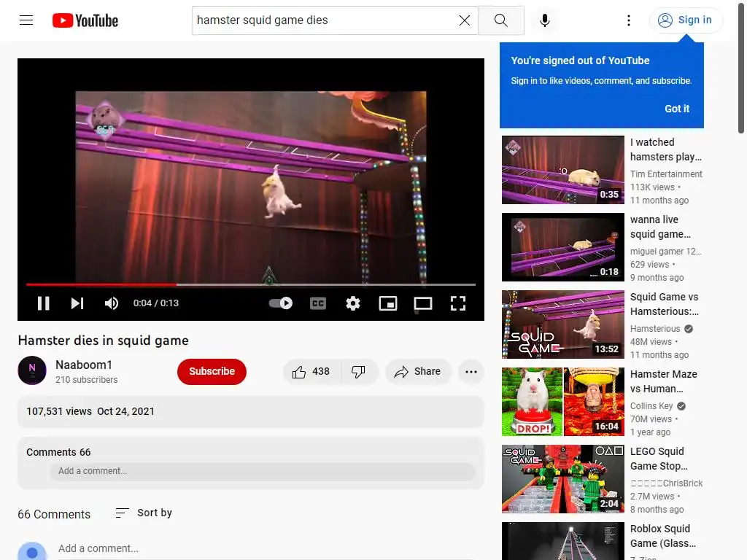Open "LEGO Squid Game Stop..." title link
The height and width of the screenshot is (560, 747).
659,459
